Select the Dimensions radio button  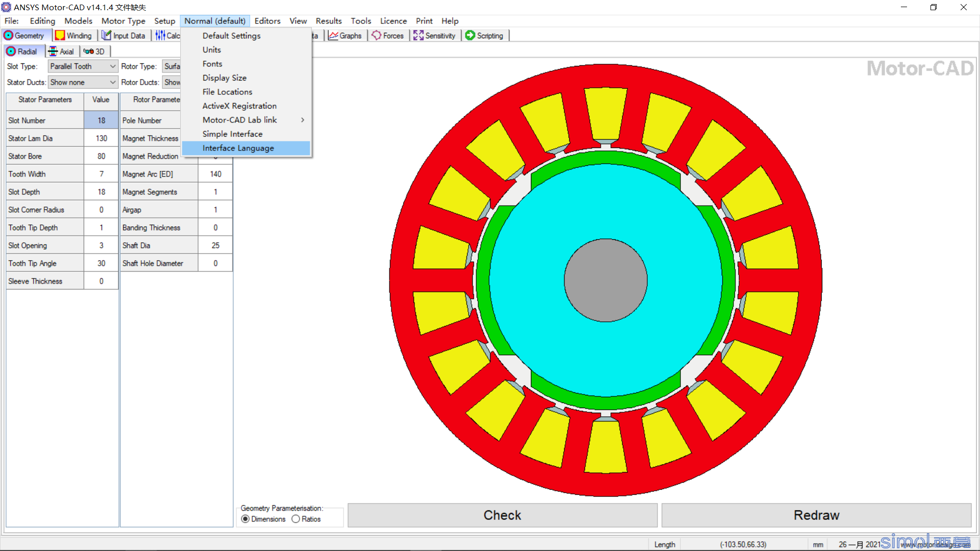[246, 519]
